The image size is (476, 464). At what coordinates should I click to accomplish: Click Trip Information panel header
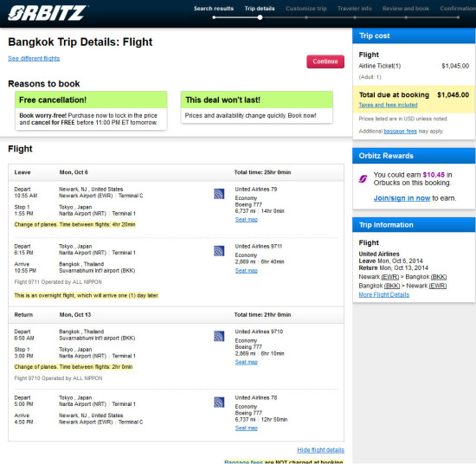(414, 225)
